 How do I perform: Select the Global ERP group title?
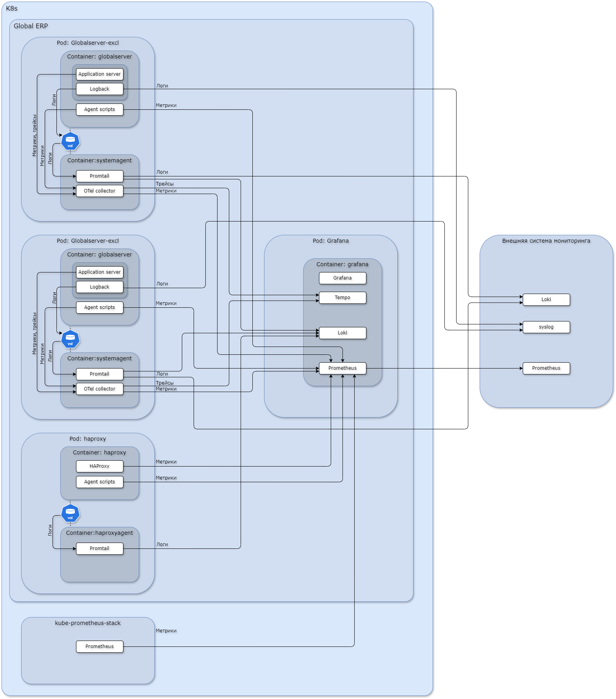31,26
